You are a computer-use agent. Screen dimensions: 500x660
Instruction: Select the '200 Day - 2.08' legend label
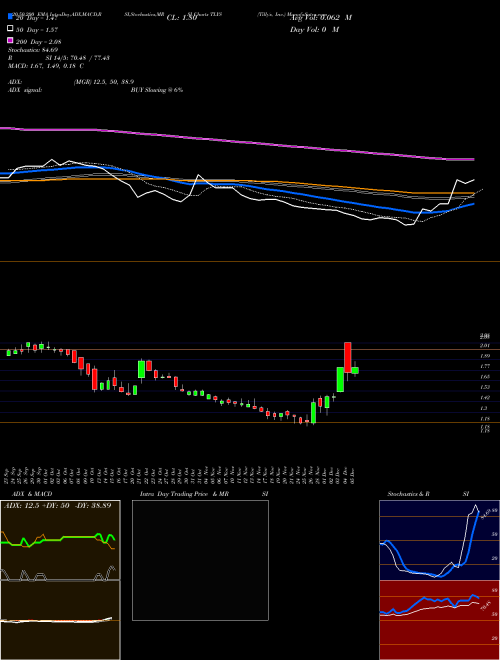click(x=39, y=41)
